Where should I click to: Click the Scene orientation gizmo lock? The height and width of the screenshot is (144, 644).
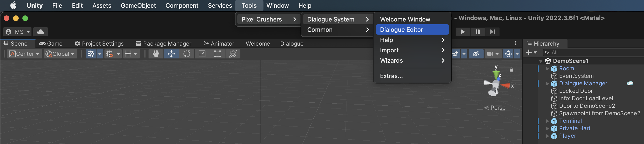point(511,70)
